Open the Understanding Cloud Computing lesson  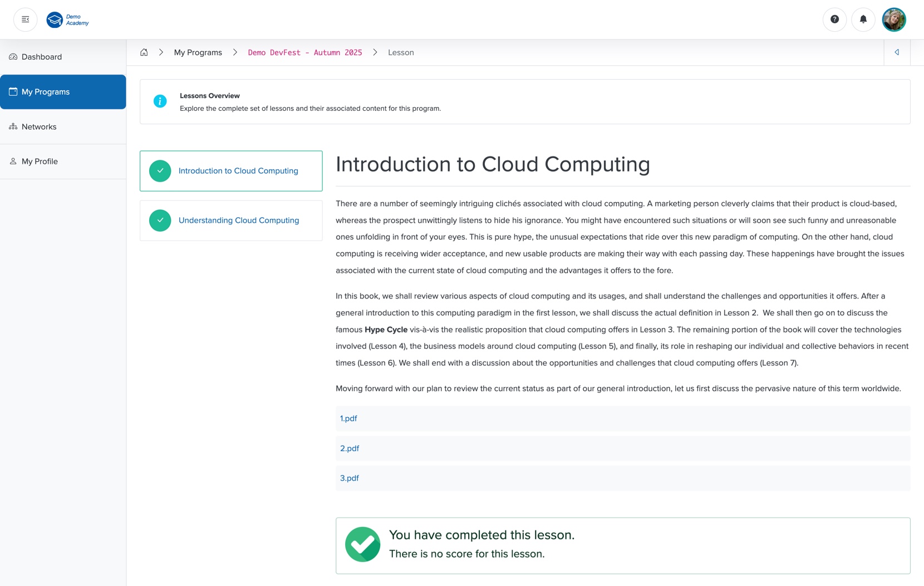[239, 221]
